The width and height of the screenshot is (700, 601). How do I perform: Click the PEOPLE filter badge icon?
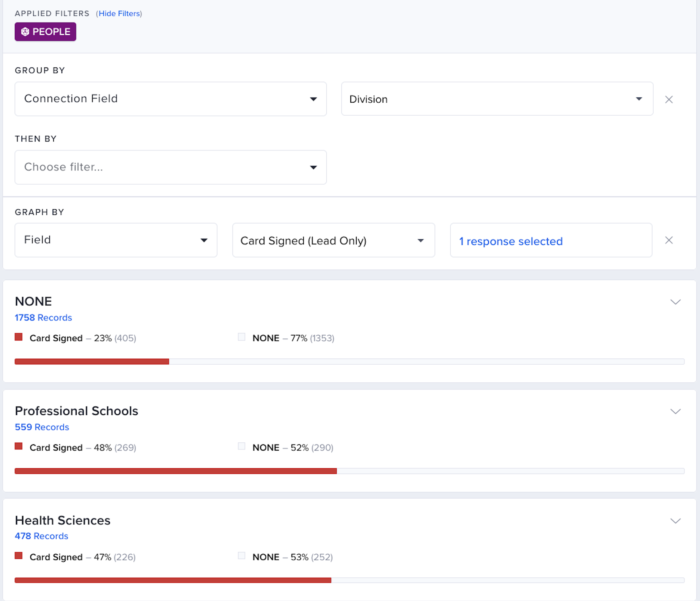click(25, 32)
